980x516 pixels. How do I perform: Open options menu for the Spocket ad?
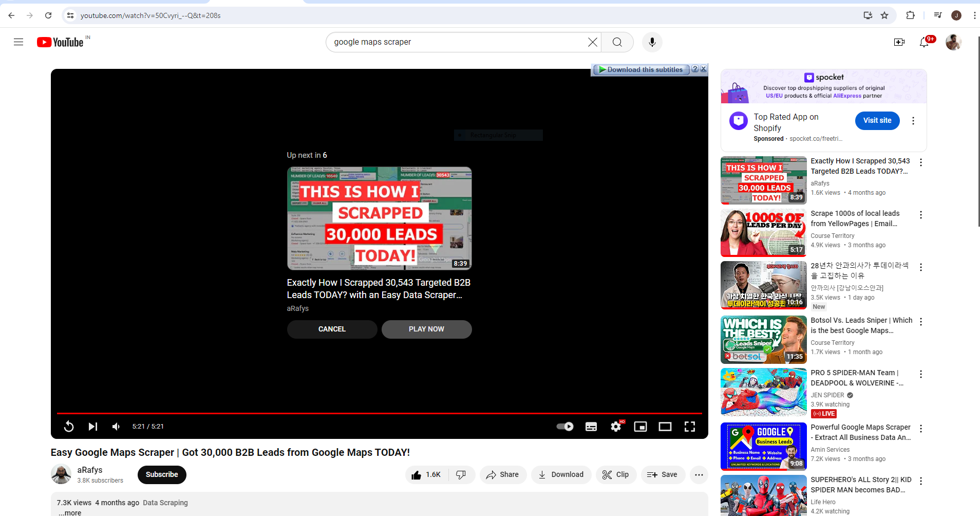[x=913, y=121]
